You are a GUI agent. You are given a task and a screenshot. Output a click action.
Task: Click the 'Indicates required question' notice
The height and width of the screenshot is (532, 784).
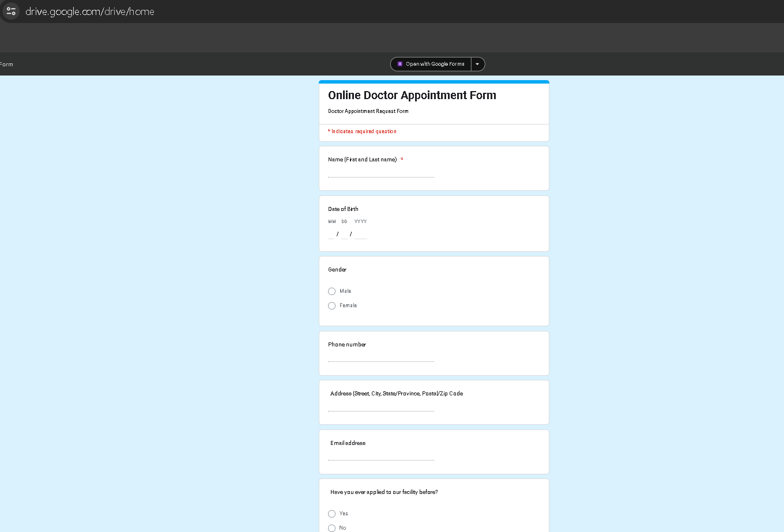[x=363, y=131]
